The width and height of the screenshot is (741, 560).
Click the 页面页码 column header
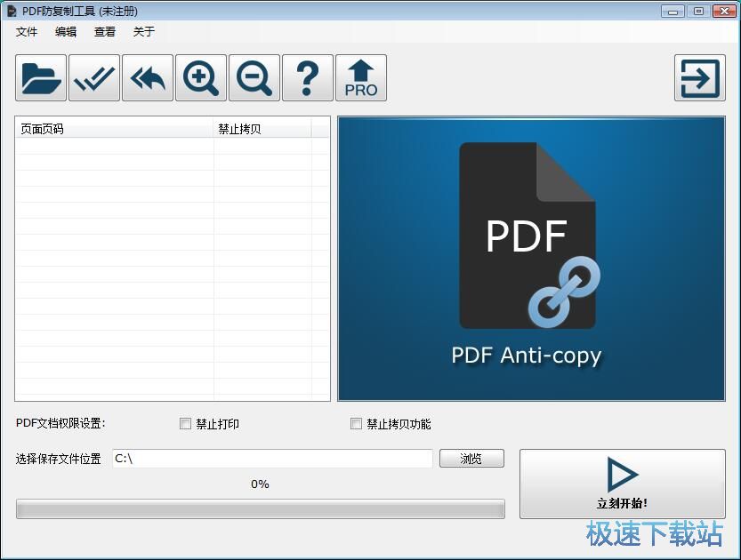pyautogui.click(x=107, y=128)
